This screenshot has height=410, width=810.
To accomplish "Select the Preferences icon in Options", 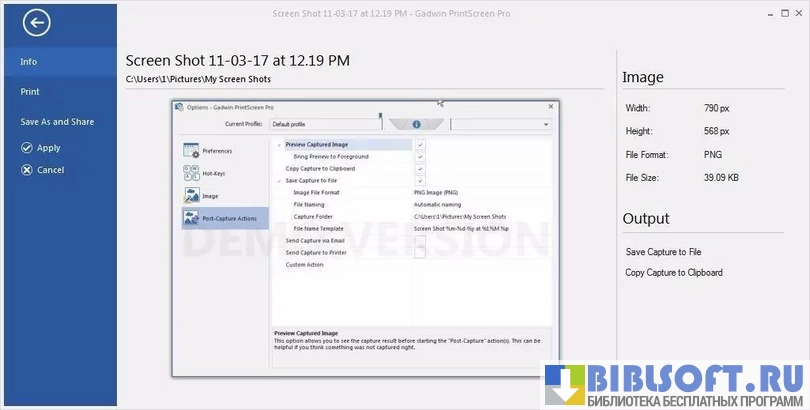I will [191, 150].
